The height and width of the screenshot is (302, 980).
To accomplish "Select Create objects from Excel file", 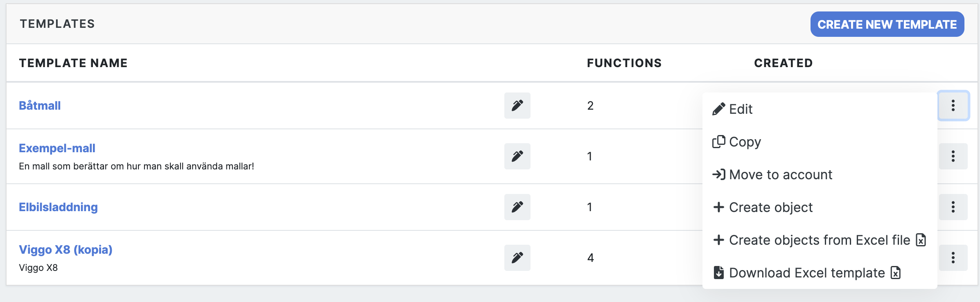I will click(x=820, y=240).
